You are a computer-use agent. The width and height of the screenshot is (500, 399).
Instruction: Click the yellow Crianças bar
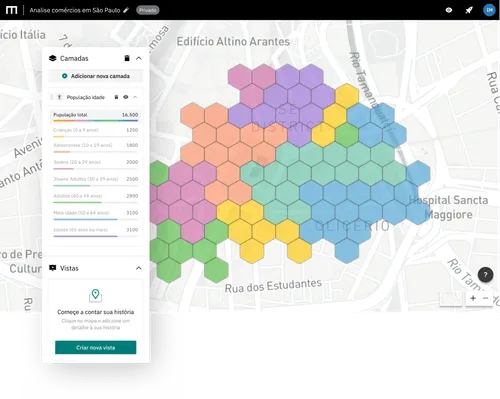[59, 136]
